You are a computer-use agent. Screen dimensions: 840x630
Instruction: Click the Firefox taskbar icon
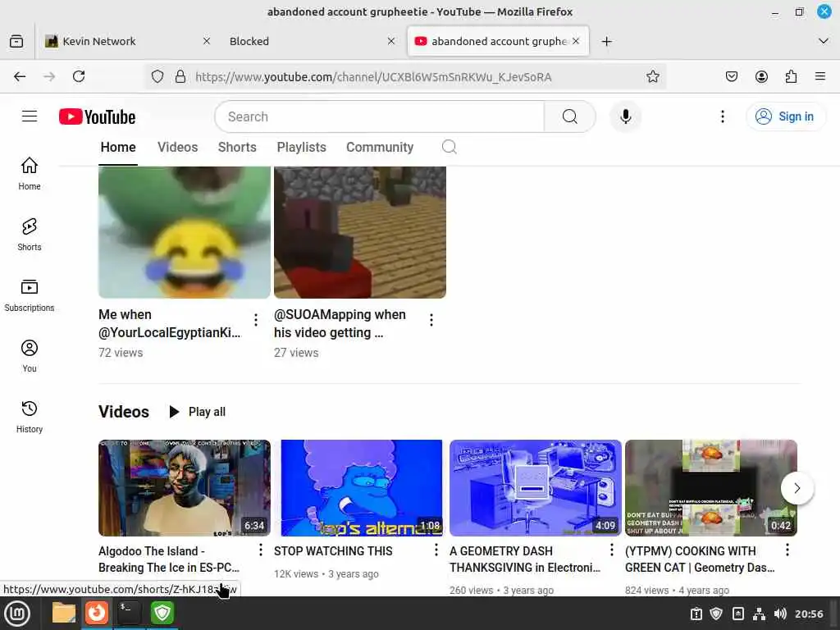pos(97,613)
